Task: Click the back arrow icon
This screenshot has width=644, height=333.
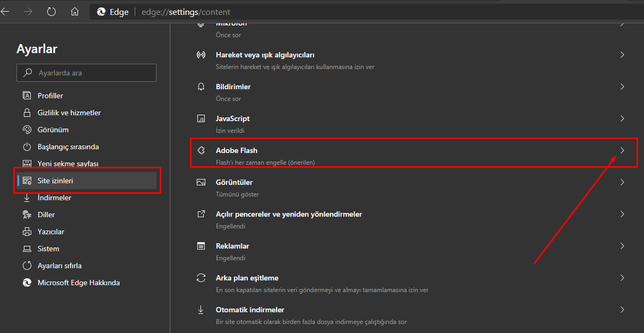Action: pyautogui.click(x=5, y=12)
